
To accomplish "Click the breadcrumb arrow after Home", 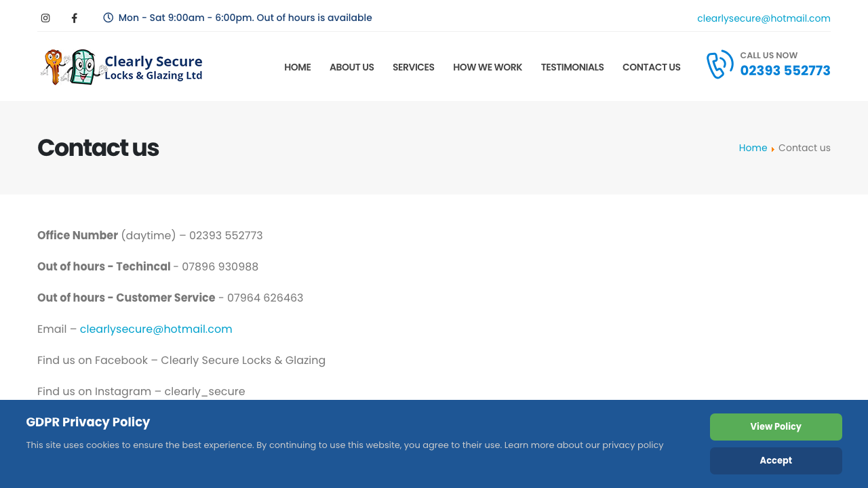I will (773, 148).
